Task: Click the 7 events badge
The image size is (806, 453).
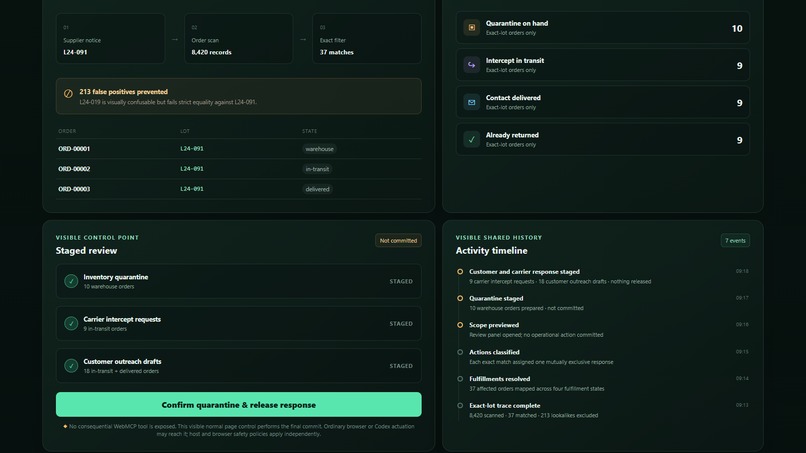Action: [x=735, y=241]
